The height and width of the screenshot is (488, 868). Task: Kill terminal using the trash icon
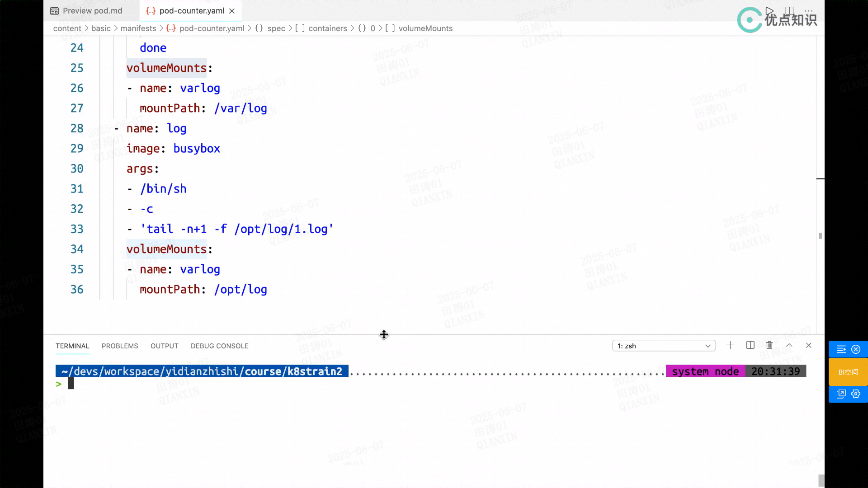point(769,345)
